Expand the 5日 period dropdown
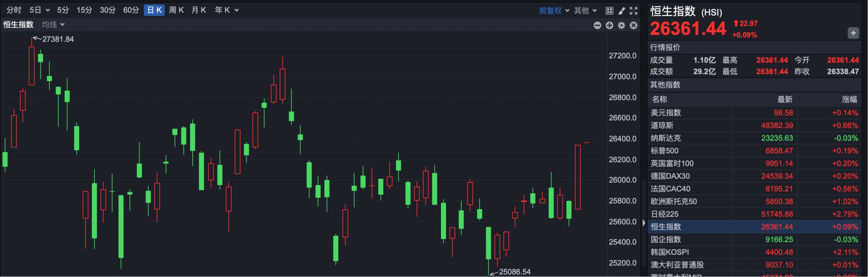 tap(39, 10)
